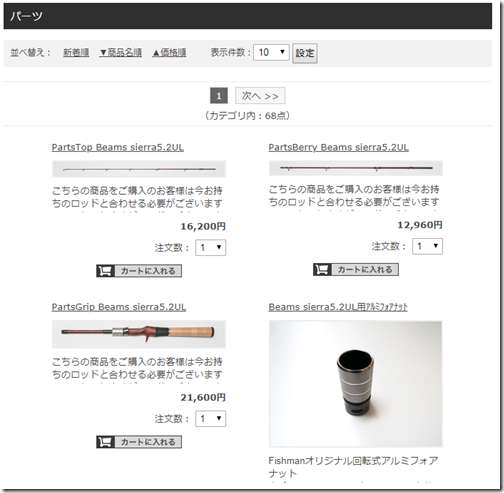Click the PartsTop rod tip thumbnail
Screen dimensions: 504x493
(139, 169)
